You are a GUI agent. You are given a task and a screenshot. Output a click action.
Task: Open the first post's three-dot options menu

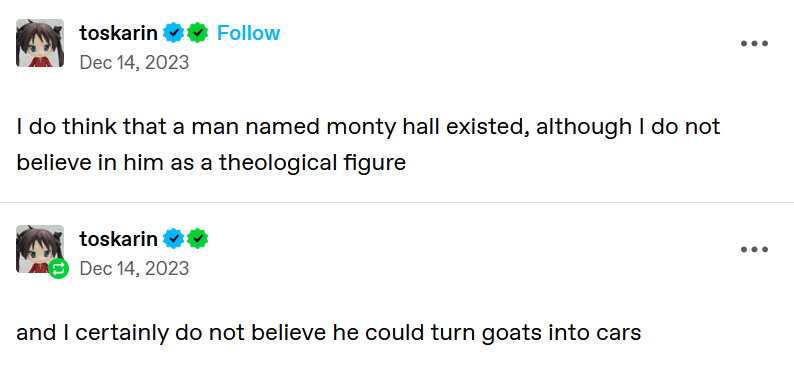[755, 44]
